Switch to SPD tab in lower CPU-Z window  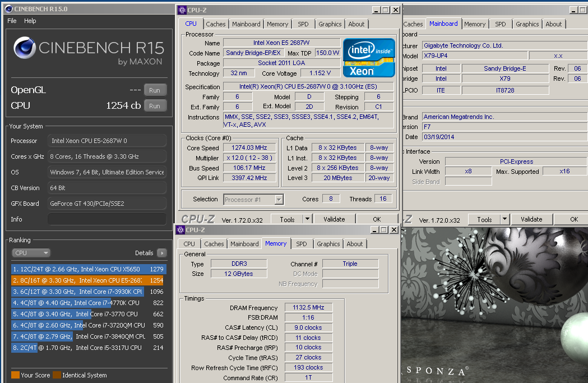(302, 244)
